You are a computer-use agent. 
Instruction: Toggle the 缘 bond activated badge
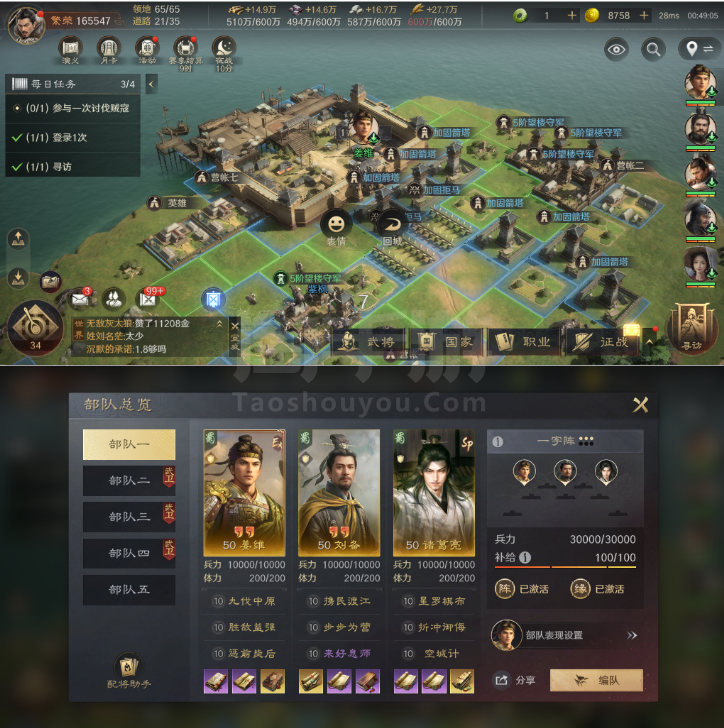(x=598, y=589)
